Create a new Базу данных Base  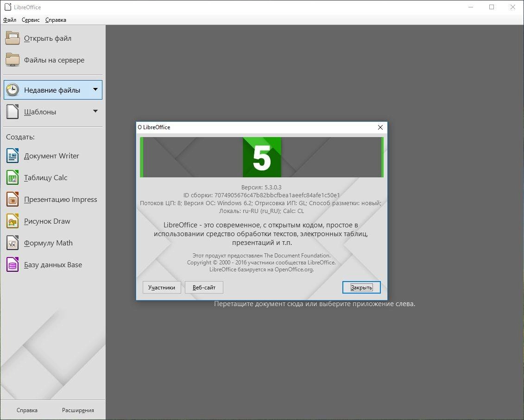pos(53,264)
